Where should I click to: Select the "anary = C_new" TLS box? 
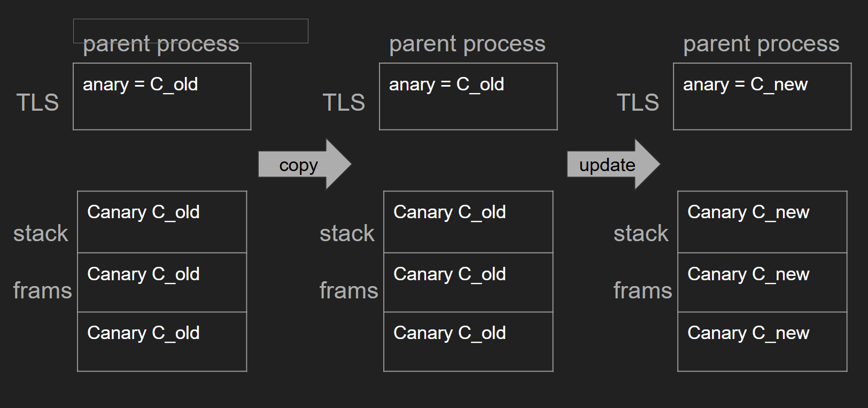pyautogui.click(x=762, y=97)
